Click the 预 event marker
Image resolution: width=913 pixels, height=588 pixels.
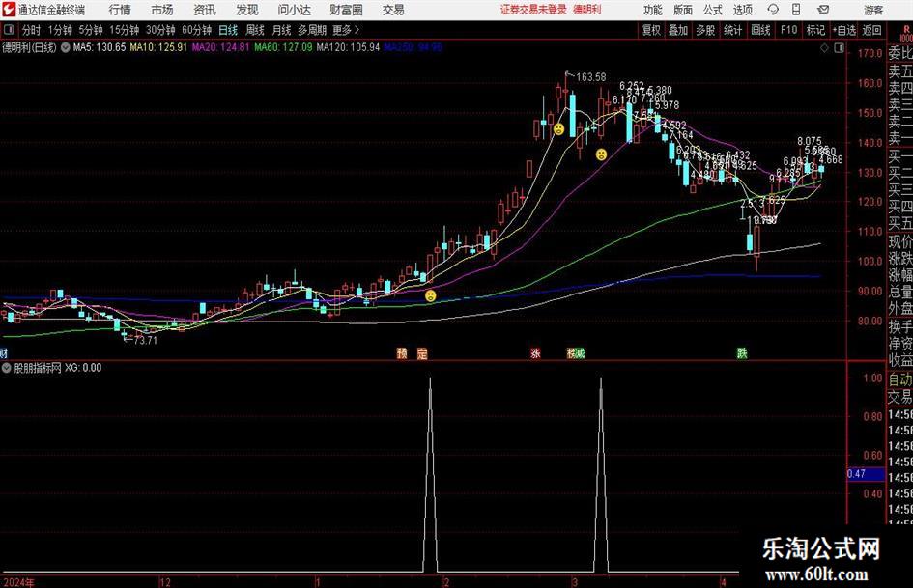click(402, 352)
